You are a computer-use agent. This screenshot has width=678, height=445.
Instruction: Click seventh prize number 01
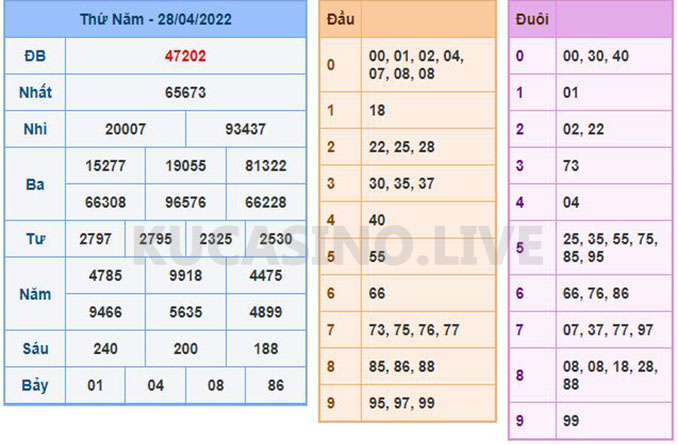coord(95,386)
